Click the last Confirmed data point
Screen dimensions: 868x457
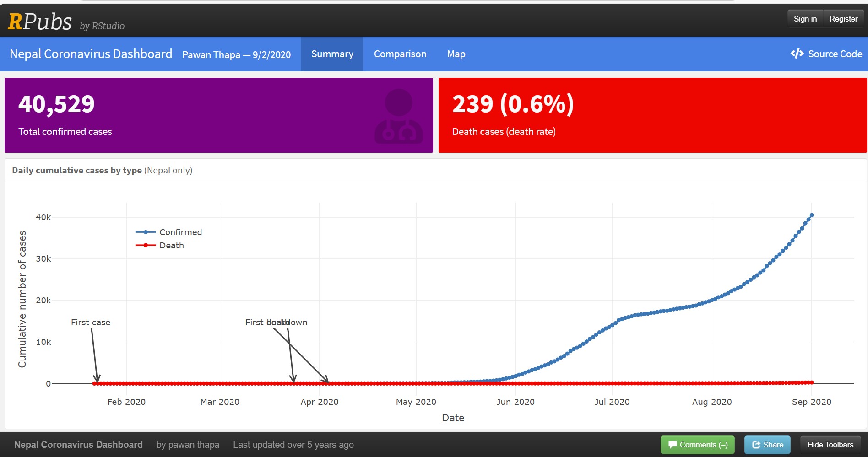click(812, 215)
